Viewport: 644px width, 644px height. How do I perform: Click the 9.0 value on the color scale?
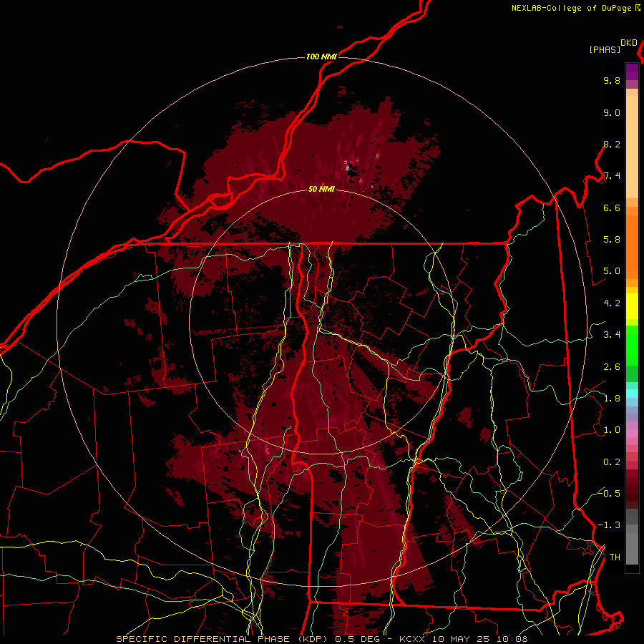(612, 112)
